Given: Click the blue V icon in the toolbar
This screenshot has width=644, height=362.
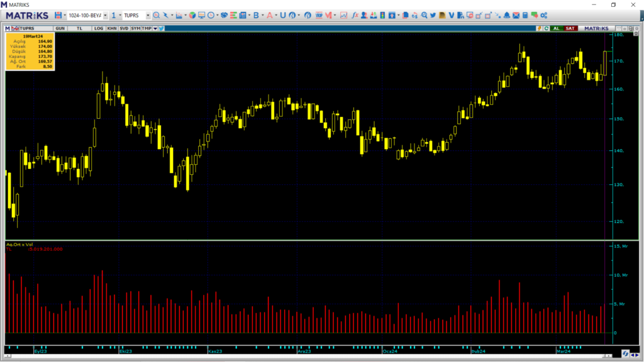Looking at the screenshot, I should [x=452, y=15].
